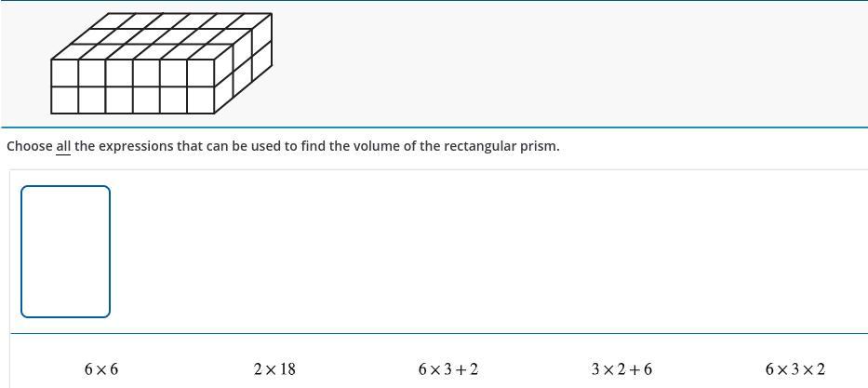Pick the 6 × 3 × 2 expression
This screenshot has width=868, height=388.
click(x=795, y=369)
